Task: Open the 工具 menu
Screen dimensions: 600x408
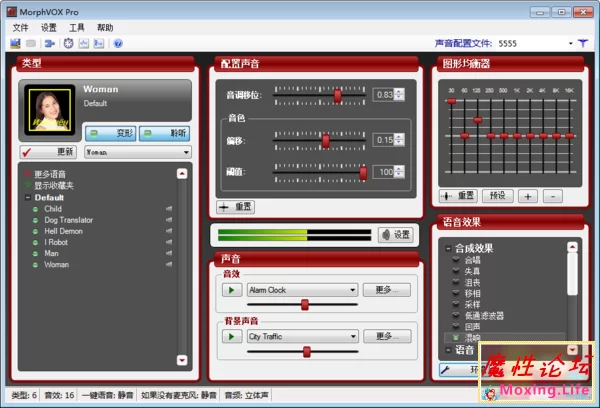Action: click(x=77, y=28)
